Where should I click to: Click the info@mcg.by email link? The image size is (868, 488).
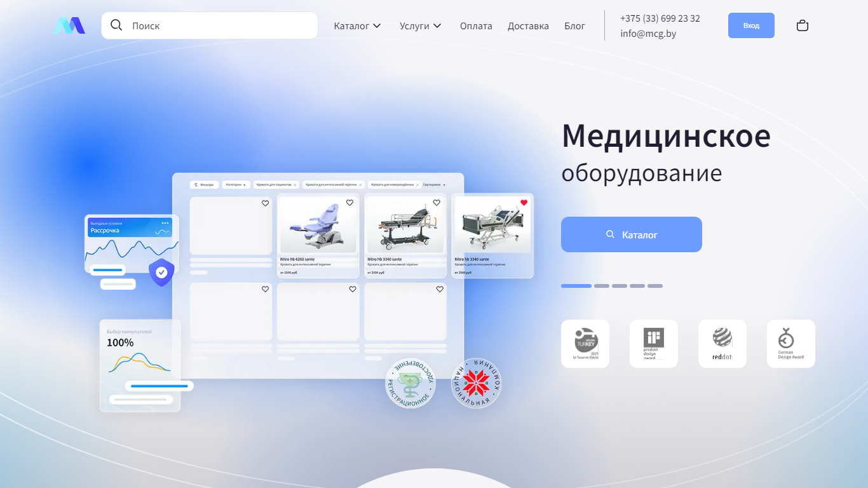coord(648,34)
